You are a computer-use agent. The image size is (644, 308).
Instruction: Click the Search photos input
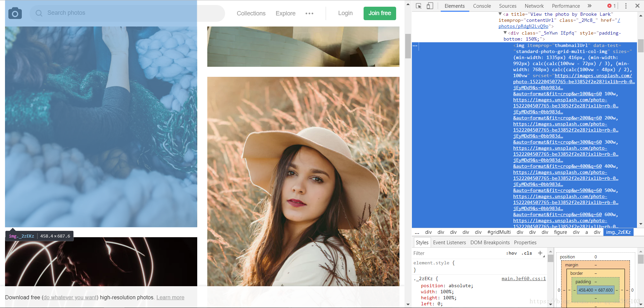coord(127,13)
